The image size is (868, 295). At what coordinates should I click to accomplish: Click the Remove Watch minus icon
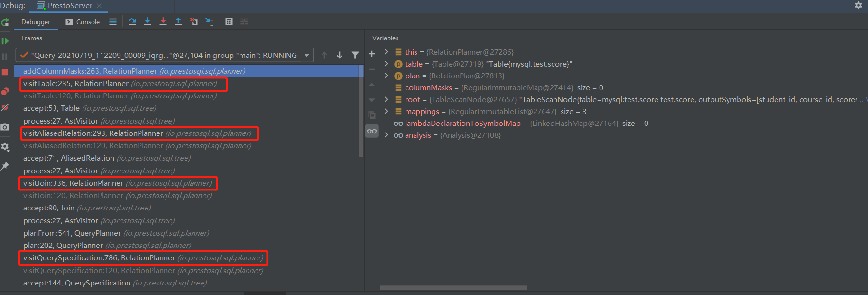point(372,69)
